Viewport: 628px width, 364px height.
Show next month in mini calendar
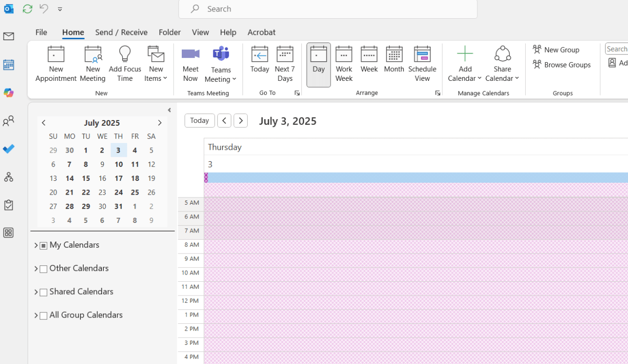pos(160,123)
